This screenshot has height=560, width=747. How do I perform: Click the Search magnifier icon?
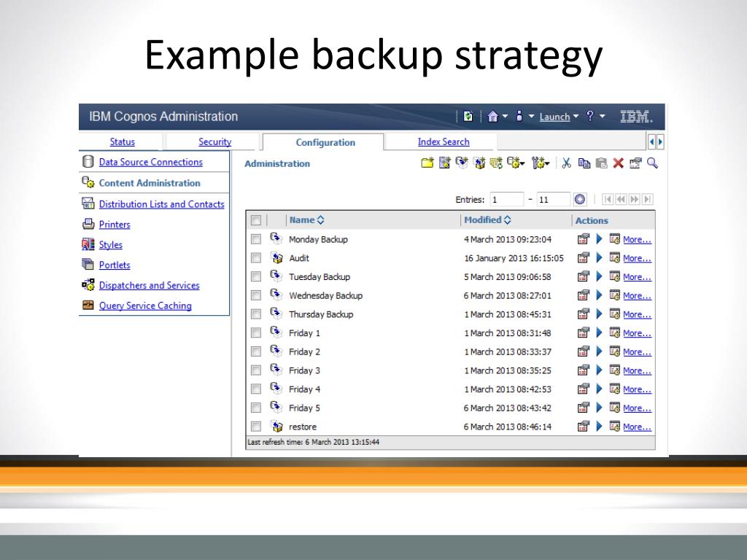tap(652, 163)
